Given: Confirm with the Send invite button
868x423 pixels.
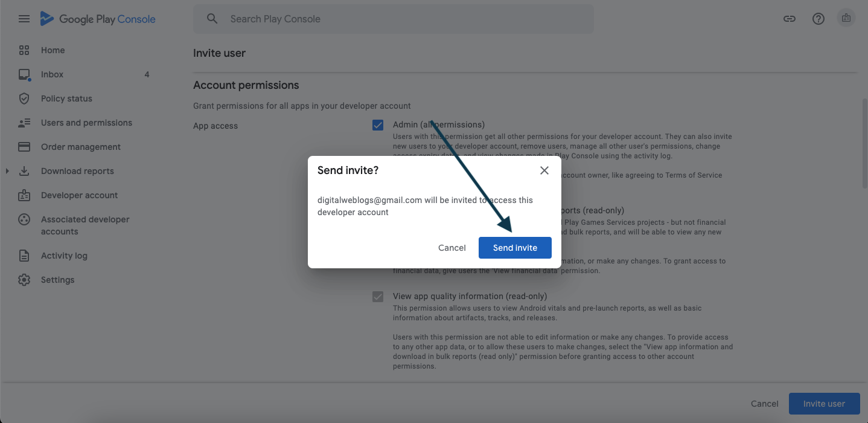Looking at the screenshot, I should (x=515, y=248).
